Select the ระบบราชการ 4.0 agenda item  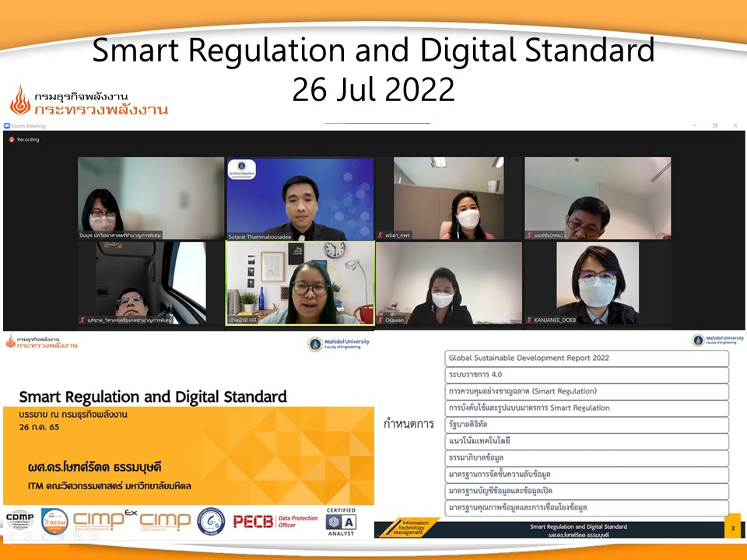(587, 375)
